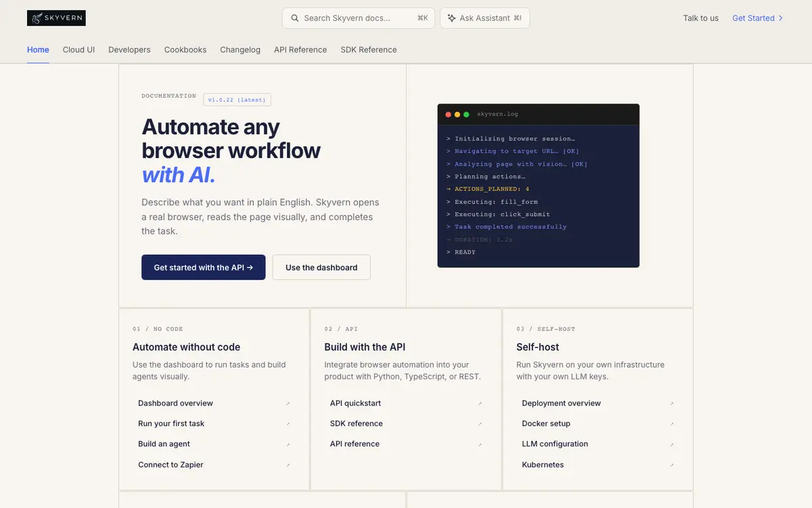Image resolution: width=812 pixels, height=508 pixels.
Task: Click the Use the dashboard button
Action: 321,268
